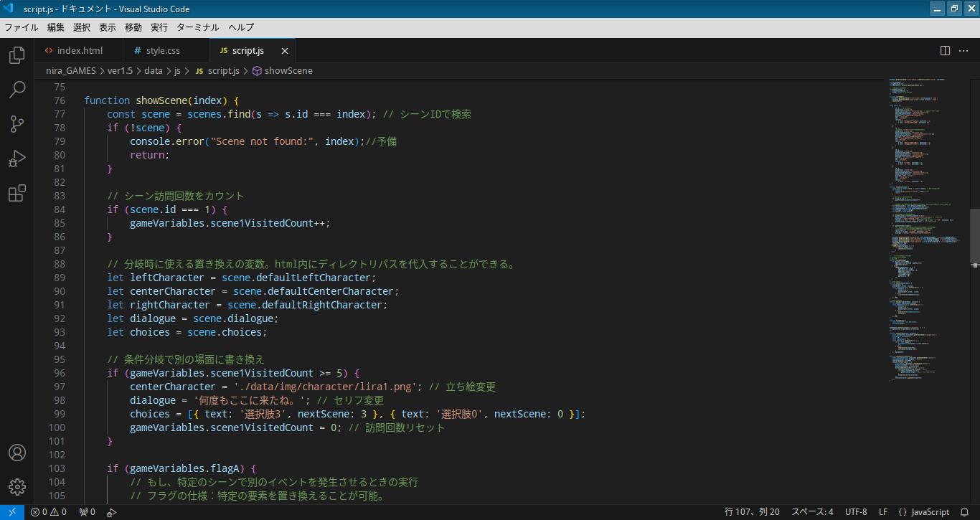Change the UTF-8 encoding in status bar
Viewport: 980px width, 520px height.
[856, 512]
